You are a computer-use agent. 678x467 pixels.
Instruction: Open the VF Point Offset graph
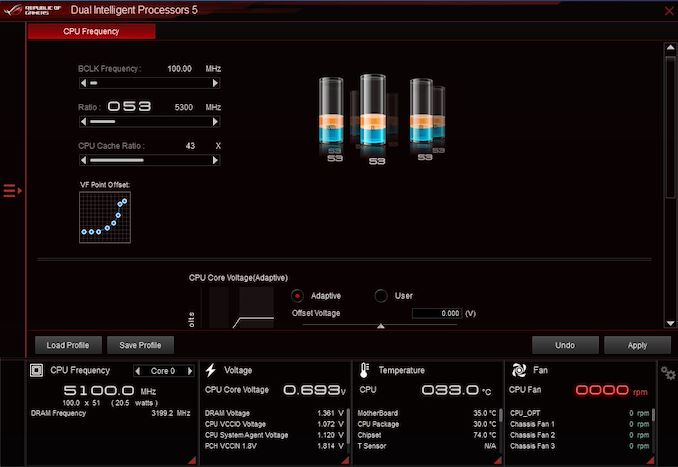click(105, 218)
